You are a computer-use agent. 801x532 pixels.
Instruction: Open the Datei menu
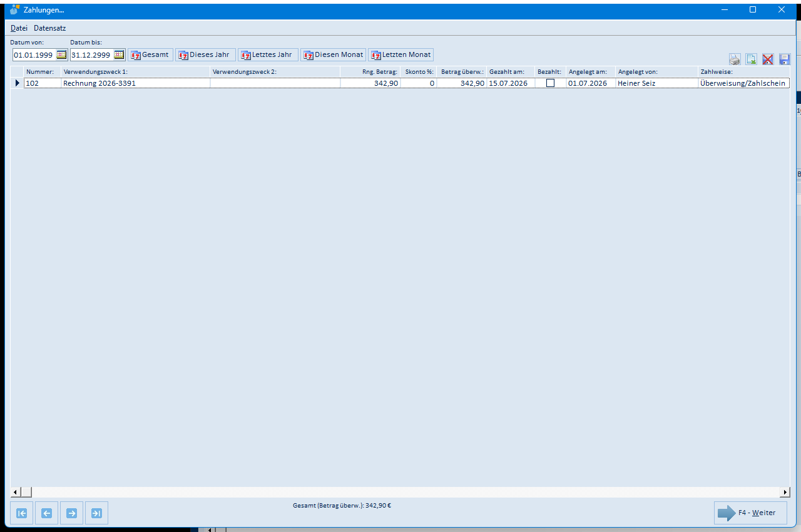pyautogui.click(x=19, y=28)
